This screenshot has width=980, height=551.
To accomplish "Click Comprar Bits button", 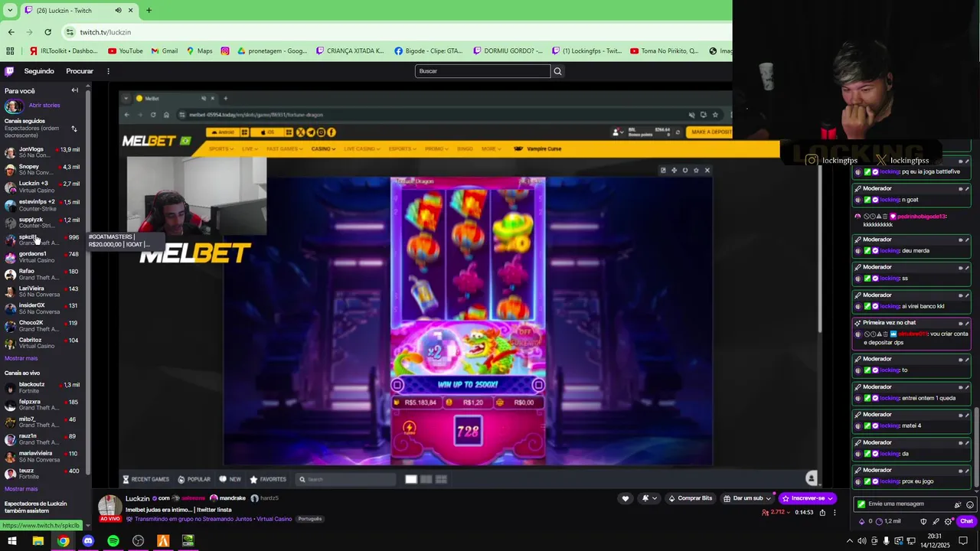I will [x=690, y=498].
